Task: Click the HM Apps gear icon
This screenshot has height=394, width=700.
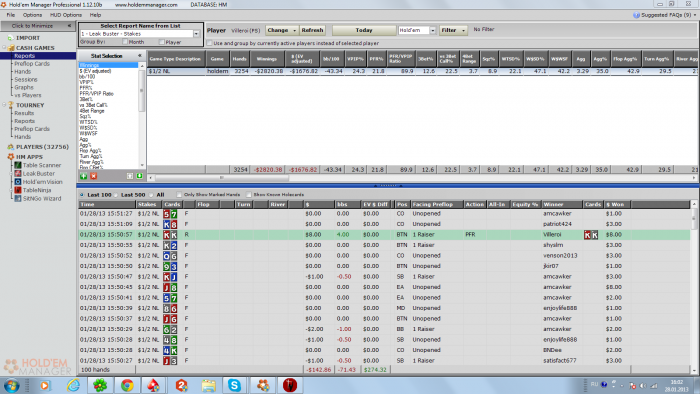Action: 10,157
